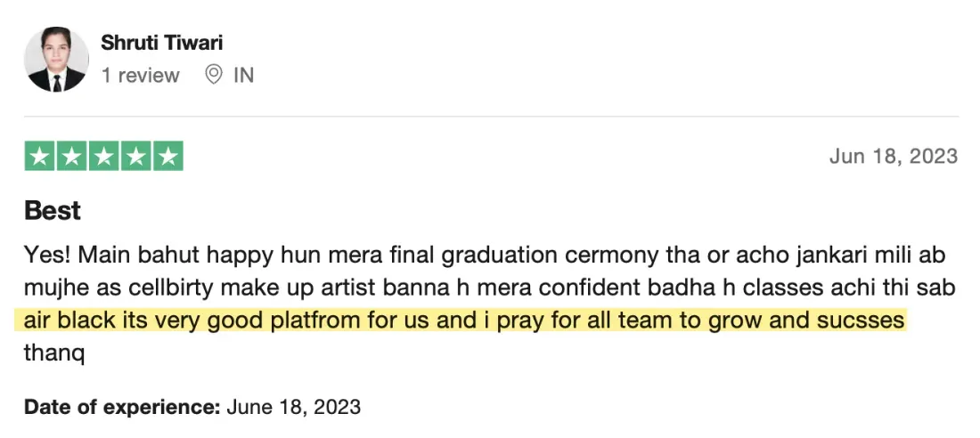Image resolution: width=980 pixels, height=438 pixels.
Task: Click the word 'thanq' ending the review
Action: (53, 353)
